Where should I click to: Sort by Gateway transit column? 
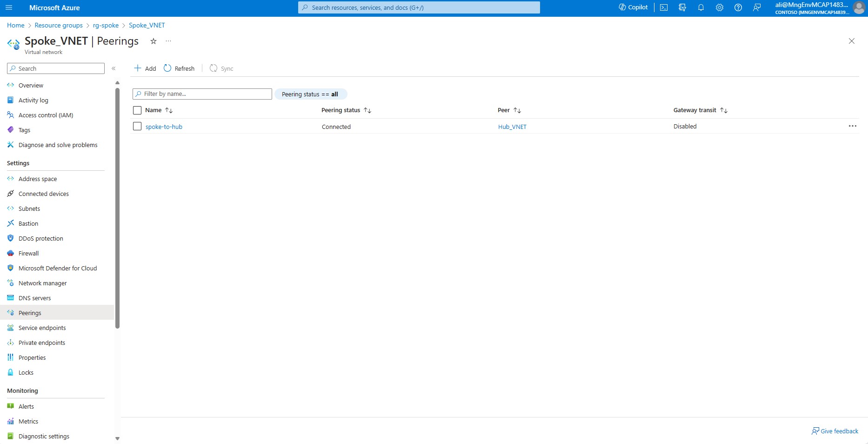coord(701,110)
